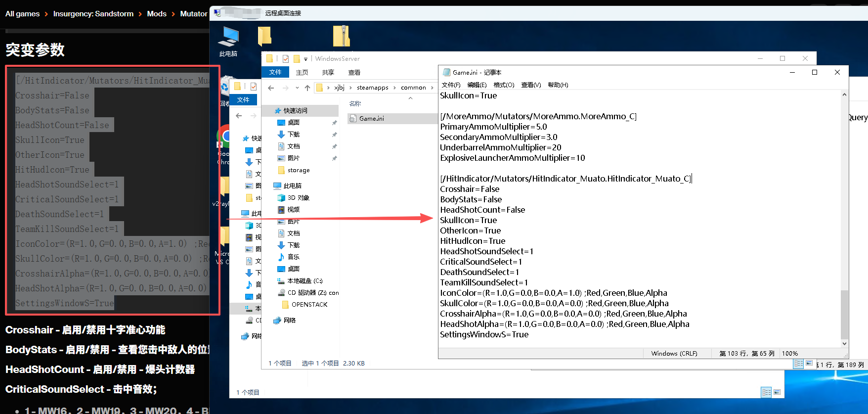Screen dimensions: 868x414
Task: Switch to the 共享 ribbon tab
Action: click(328, 72)
